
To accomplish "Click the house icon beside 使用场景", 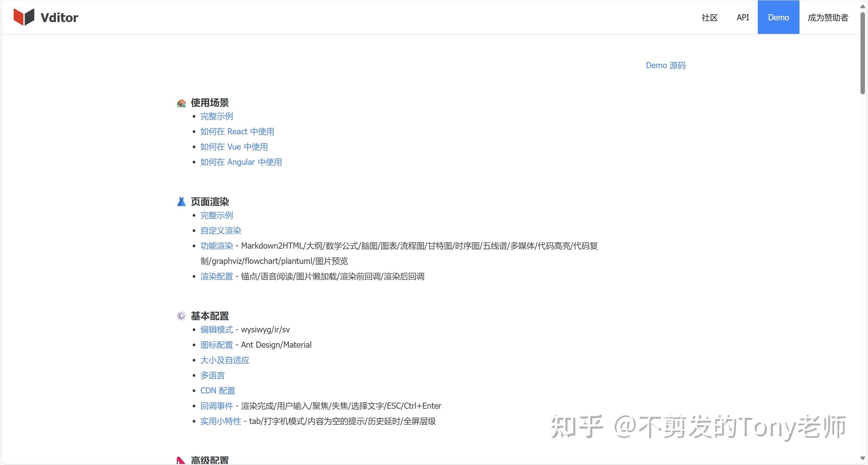I will [x=181, y=102].
